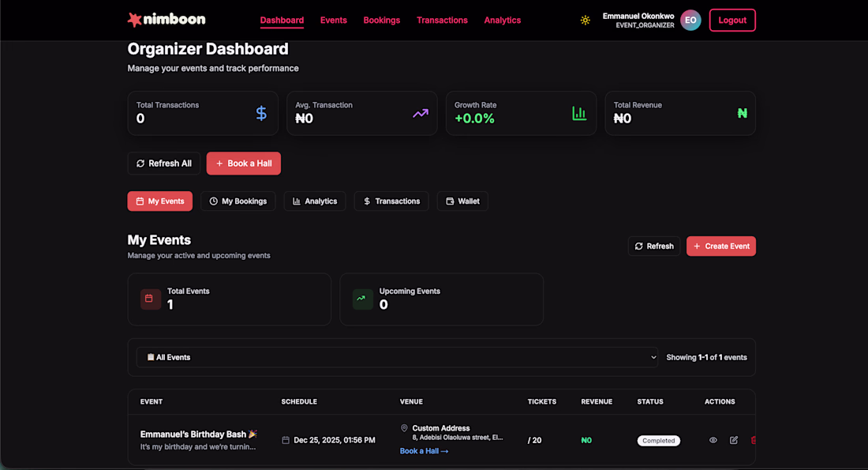Click the Upcoming Events card

[x=441, y=299]
